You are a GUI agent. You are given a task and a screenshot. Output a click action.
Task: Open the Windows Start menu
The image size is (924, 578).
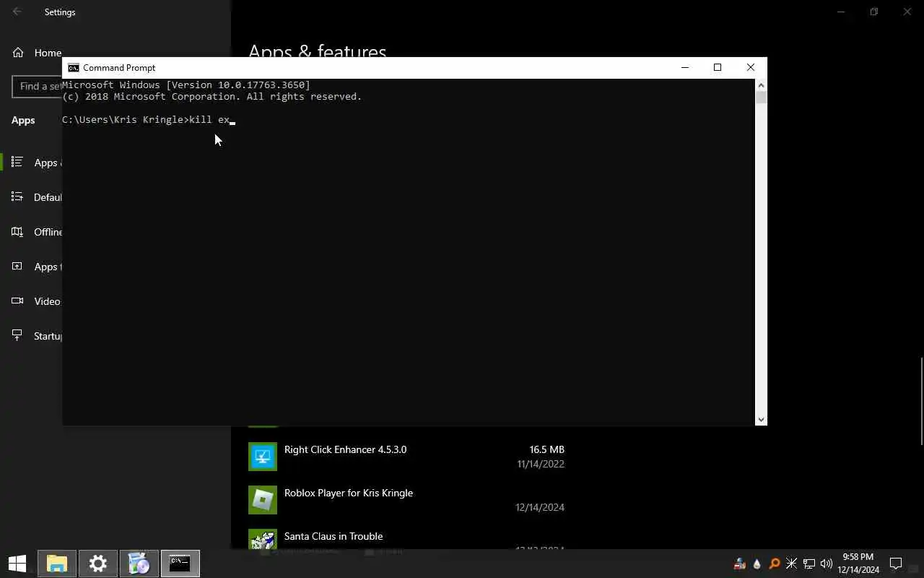[17, 564]
